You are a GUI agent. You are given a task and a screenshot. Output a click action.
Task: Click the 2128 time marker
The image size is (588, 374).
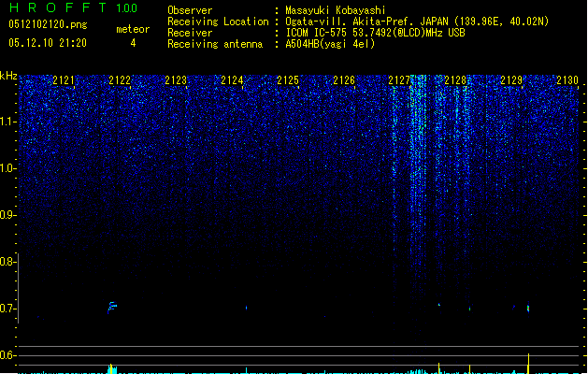point(455,79)
